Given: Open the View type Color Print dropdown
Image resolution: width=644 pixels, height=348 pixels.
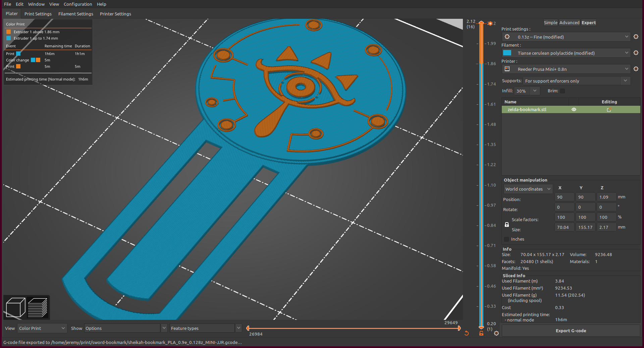Looking at the screenshot, I should [x=42, y=328].
